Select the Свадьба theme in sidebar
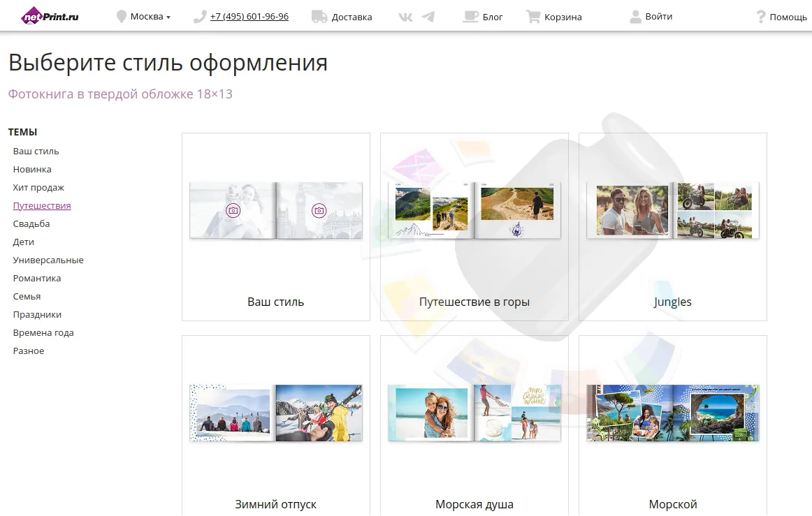812x516 pixels. pyautogui.click(x=30, y=223)
